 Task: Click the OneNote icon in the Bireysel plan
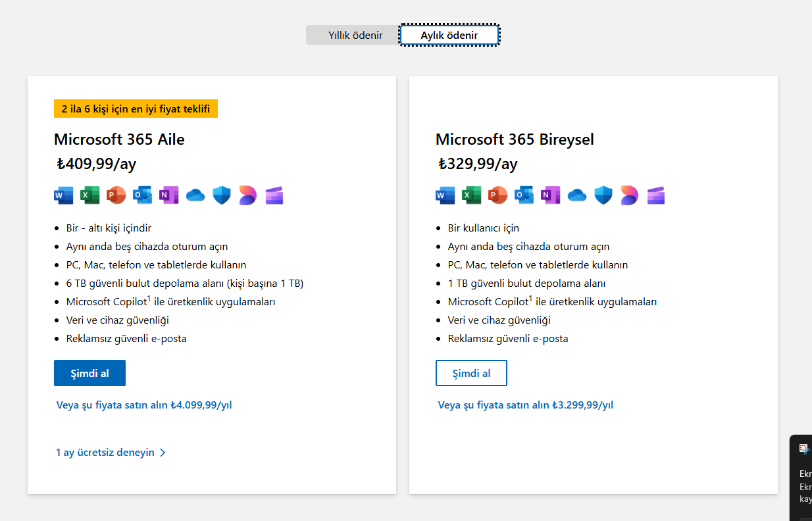(550, 195)
